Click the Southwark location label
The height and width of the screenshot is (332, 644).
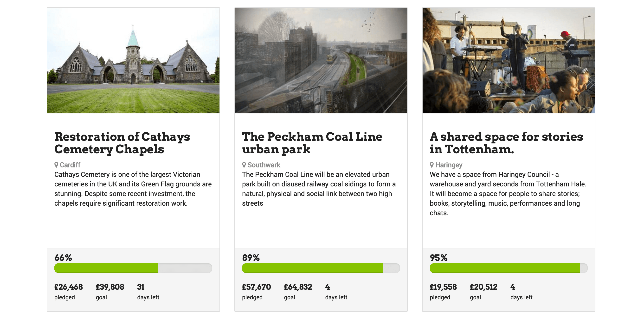(264, 165)
